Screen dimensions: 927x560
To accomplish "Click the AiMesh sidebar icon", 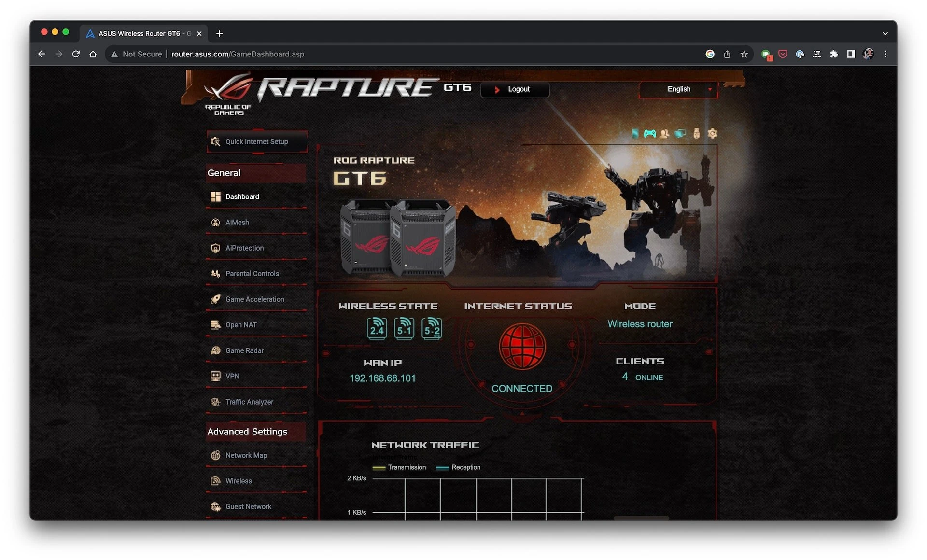I will (x=215, y=223).
